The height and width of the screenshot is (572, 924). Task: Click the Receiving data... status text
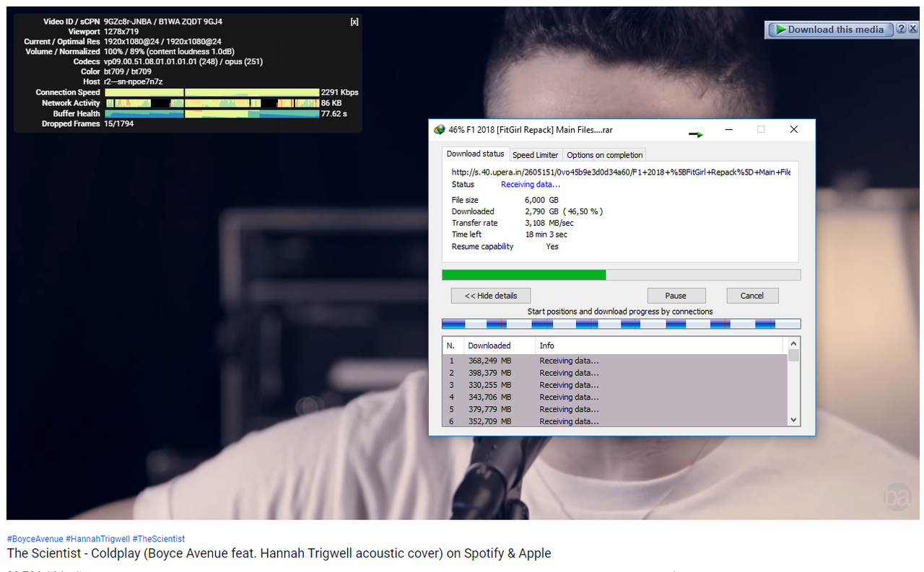click(531, 185)
